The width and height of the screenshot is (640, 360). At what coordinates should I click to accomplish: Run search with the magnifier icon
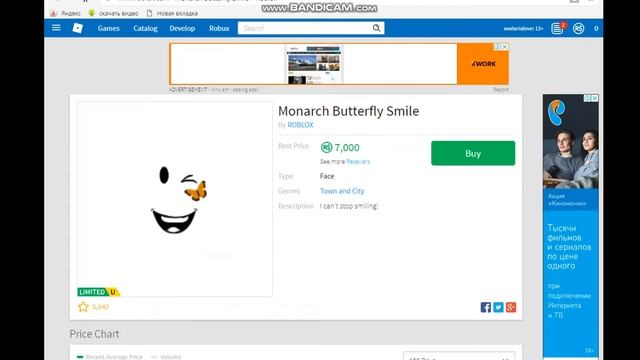(376, 28)
